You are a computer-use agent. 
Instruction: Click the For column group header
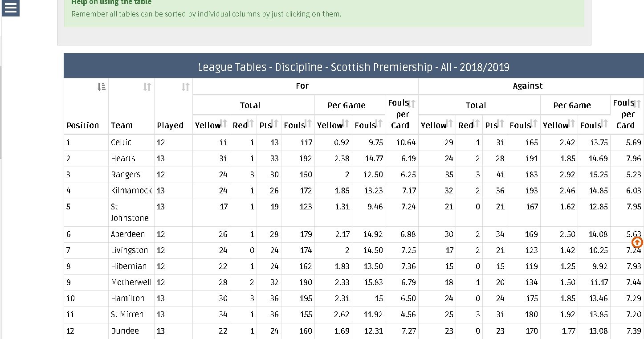coord(302,86)
